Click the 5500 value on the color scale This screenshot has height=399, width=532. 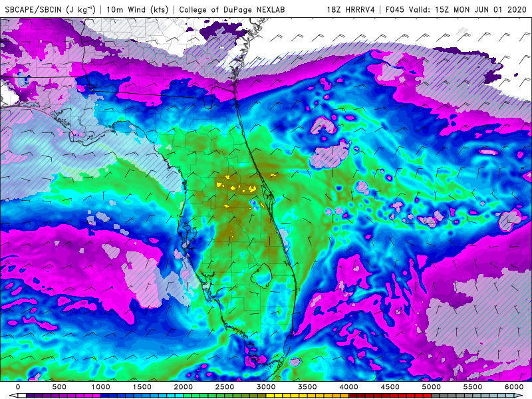(x=473, y=387)
